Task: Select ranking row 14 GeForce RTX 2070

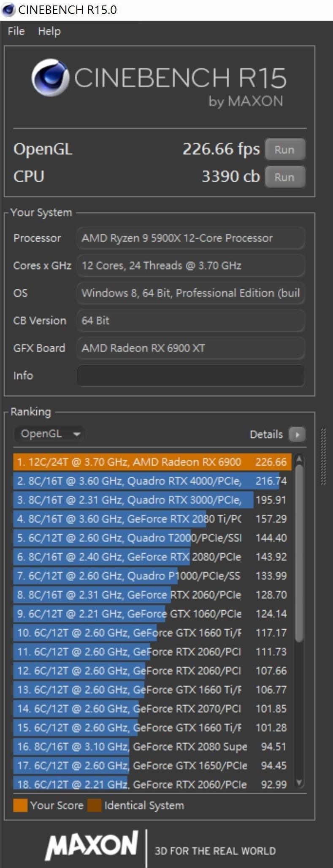Action: point(152,709)
